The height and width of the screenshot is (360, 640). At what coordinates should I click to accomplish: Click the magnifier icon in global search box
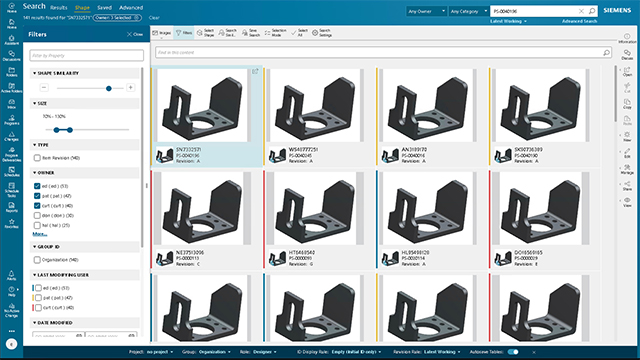coord(592,11)
